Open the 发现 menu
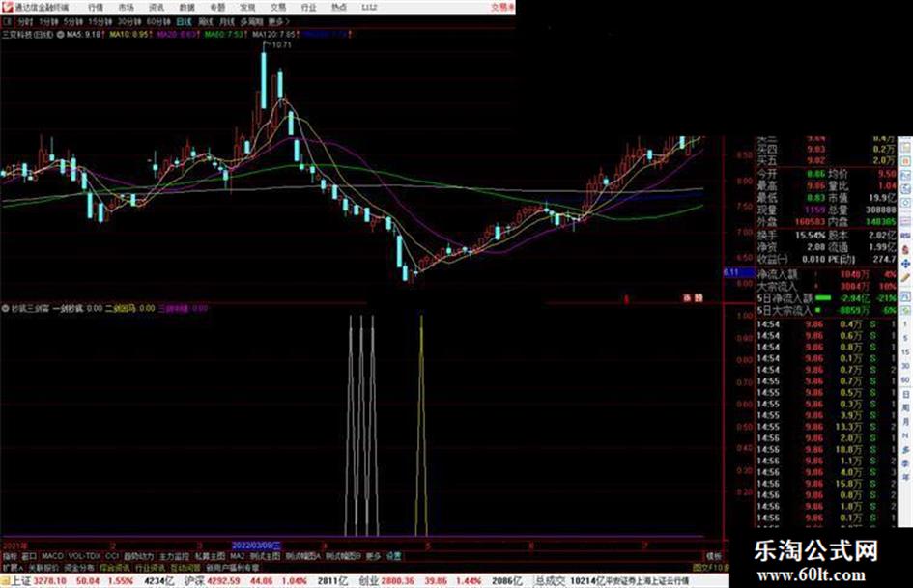Screen dimensions: 913x588 pyautogui.click(x=247, y=8)
